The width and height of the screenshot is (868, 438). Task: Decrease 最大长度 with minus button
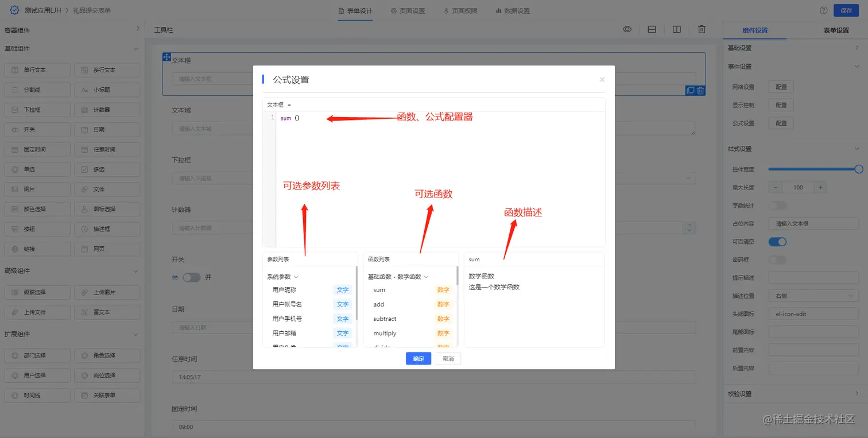(x=775, y=188)
